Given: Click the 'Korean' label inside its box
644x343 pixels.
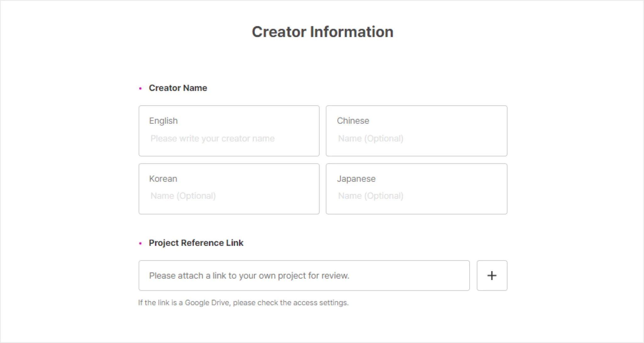Looking at the screenshot, I should [163, 179].
